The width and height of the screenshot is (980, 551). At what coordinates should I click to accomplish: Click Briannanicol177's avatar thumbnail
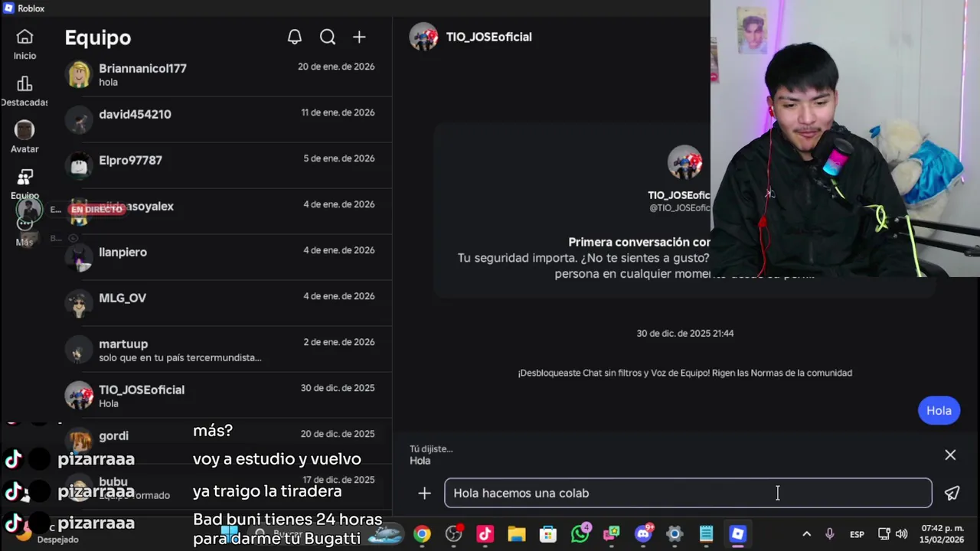pyautogui.click(x=79, y=74)
